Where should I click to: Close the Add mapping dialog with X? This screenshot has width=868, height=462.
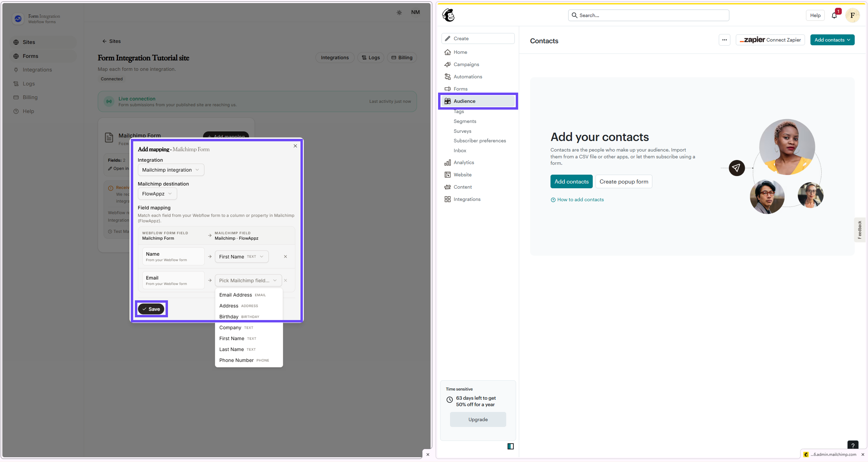coord(295,146)
